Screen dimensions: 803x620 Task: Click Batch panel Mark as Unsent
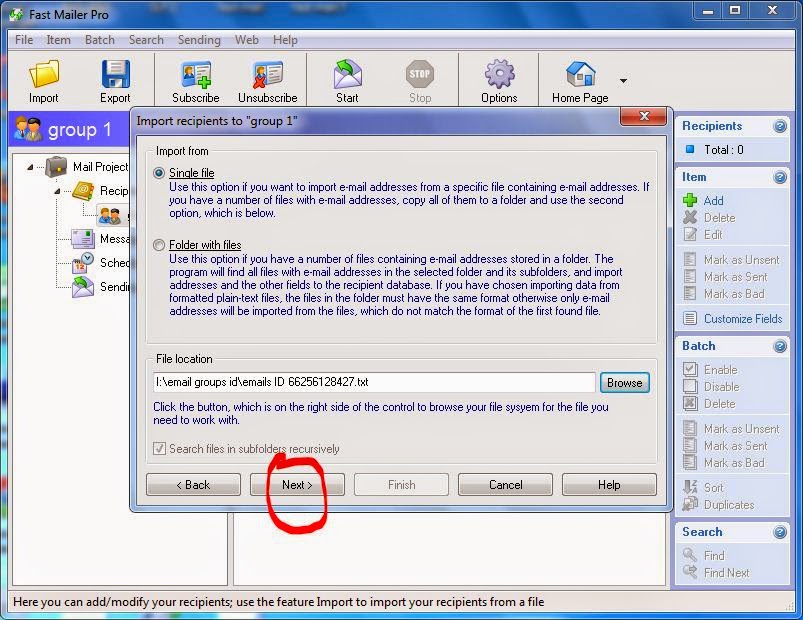tap(742, 429)
